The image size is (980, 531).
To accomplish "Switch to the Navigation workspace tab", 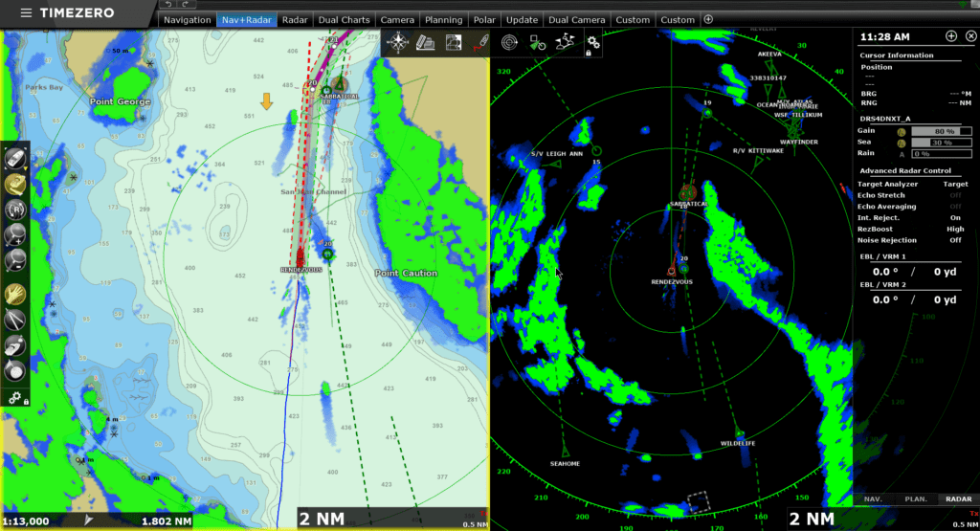I will 187,20.
